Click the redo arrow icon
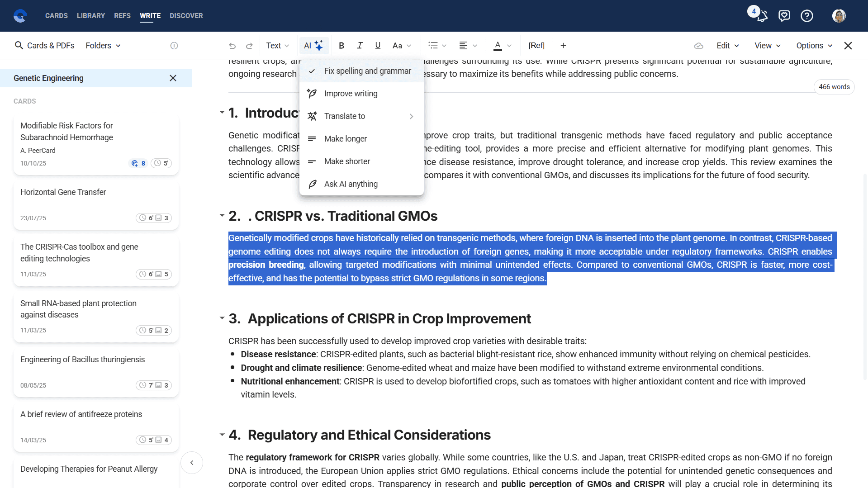Screen dimensions: 868x488 [249, 46]
